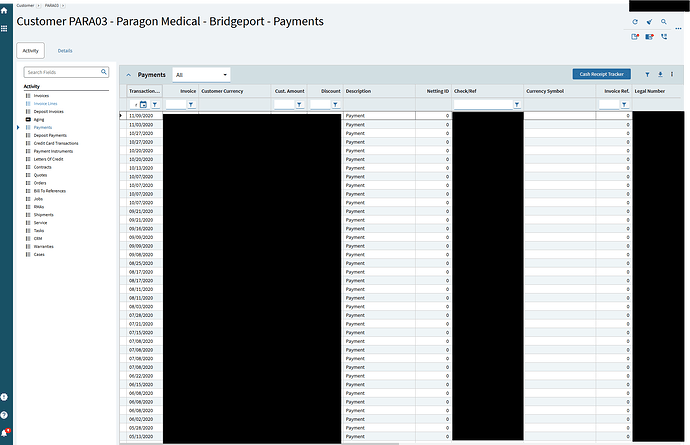Viewport: 690px width, 445px height.
Task: Open the header search magnifier icon
Action: (664, 22)
